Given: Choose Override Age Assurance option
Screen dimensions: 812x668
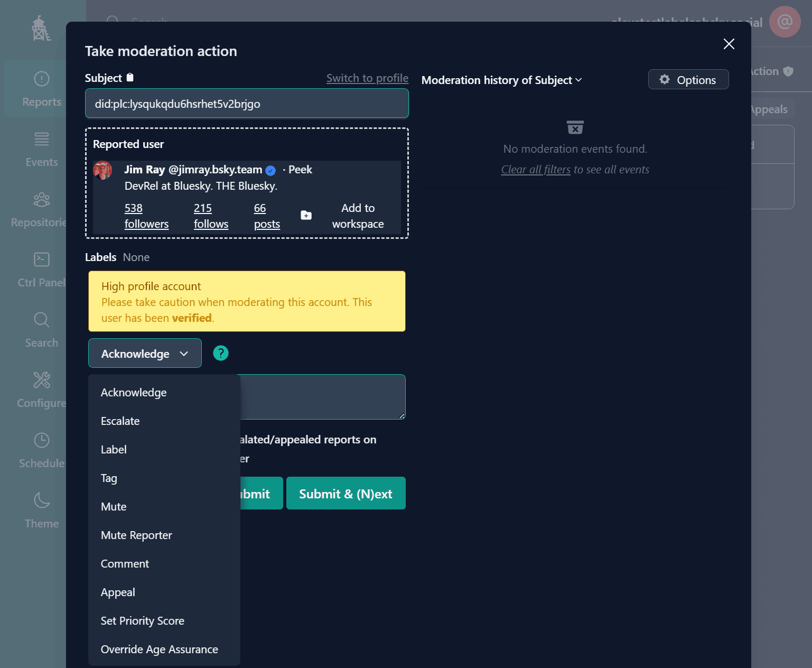Looking at the screenshot, I should click(160, 650).
